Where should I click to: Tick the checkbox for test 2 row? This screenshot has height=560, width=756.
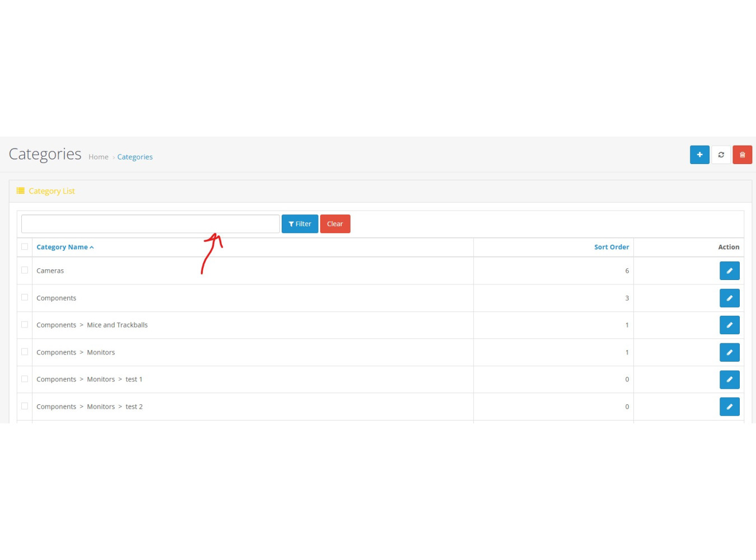click(25, 406)
